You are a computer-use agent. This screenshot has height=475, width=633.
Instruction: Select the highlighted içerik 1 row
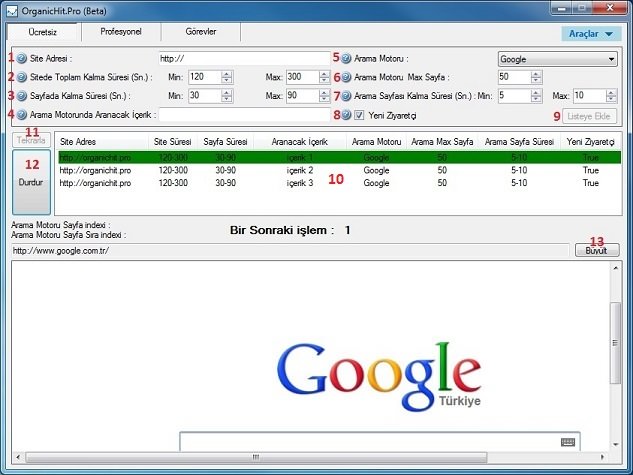click(x=340, y=157)
